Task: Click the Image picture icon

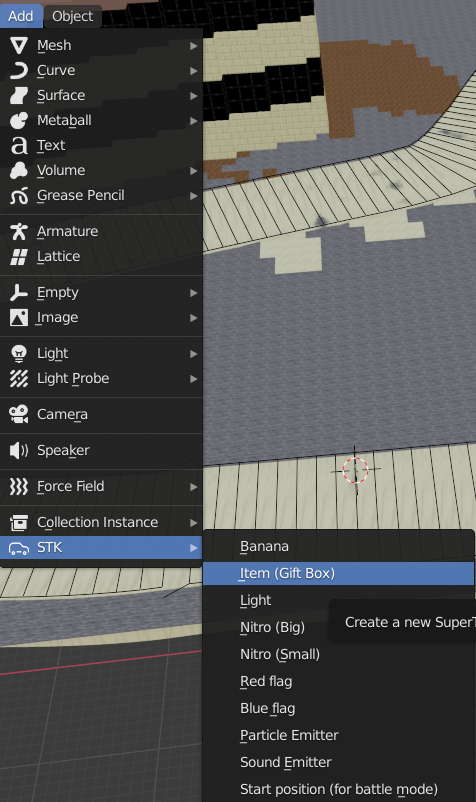Action: point(19,318)
